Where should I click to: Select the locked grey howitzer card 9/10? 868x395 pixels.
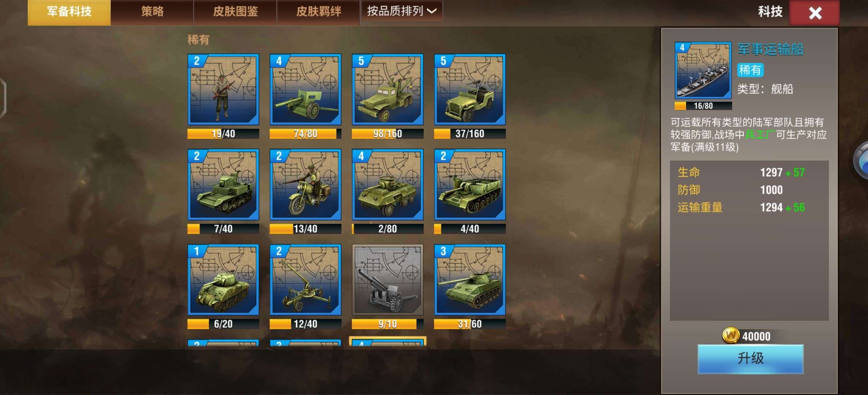tap(388, 280)
